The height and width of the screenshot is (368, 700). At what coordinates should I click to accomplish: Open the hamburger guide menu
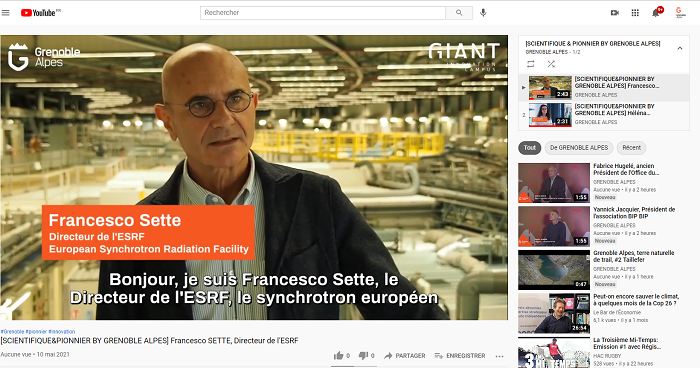click(x=5, y=13)
